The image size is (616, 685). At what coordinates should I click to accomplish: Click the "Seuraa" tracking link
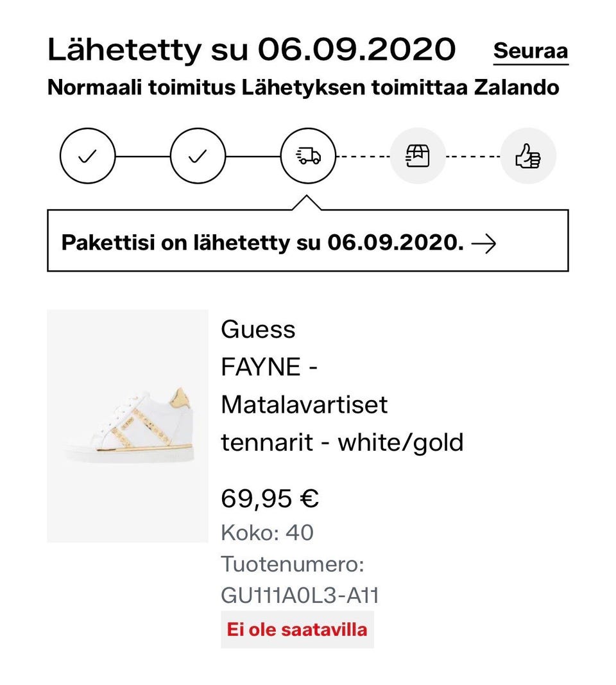(x=530, y=51)
